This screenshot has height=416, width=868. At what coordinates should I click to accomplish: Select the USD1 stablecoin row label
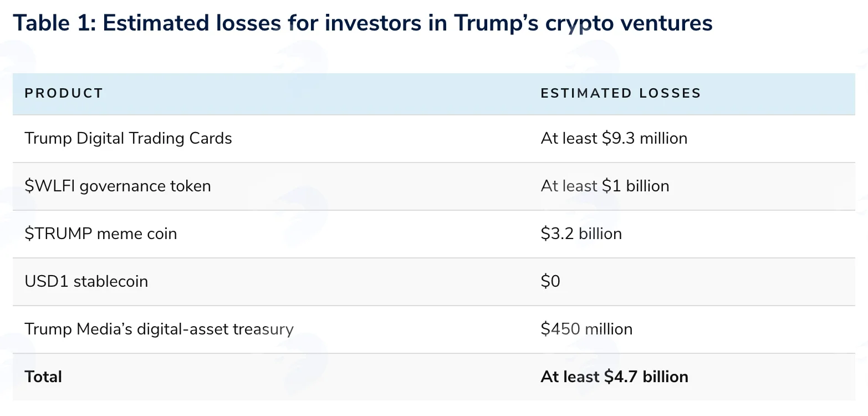pos(86,281)
